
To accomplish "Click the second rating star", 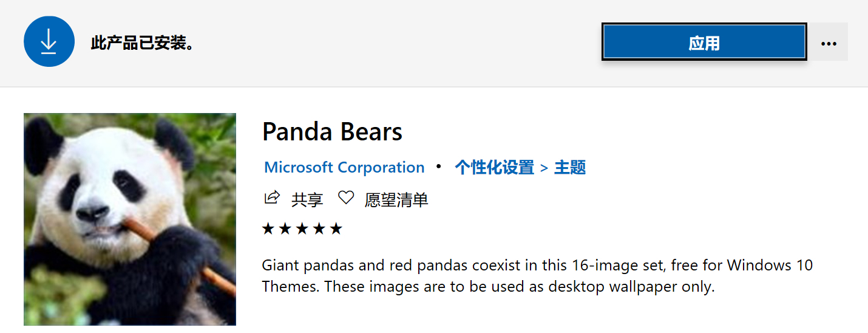I will (285, 228).
